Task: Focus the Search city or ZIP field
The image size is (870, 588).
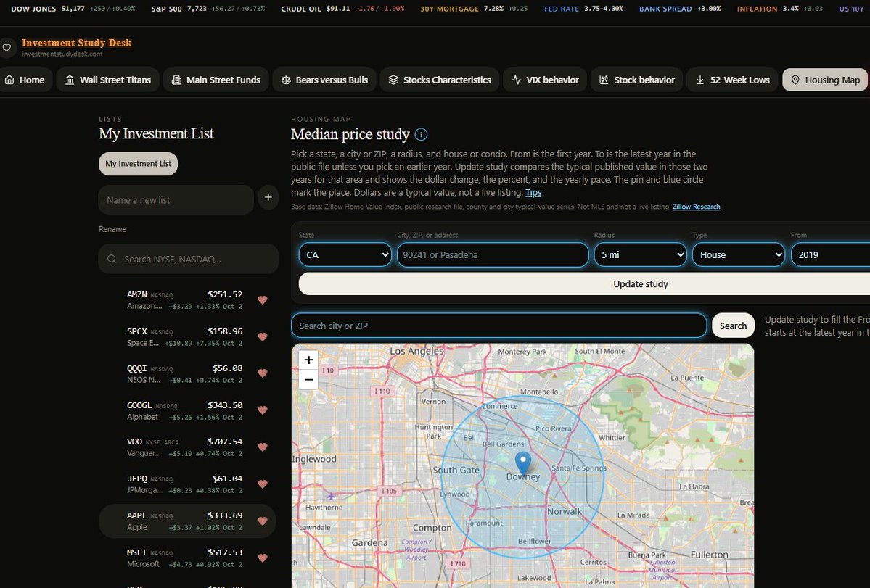Action: [x=498, y=326]
